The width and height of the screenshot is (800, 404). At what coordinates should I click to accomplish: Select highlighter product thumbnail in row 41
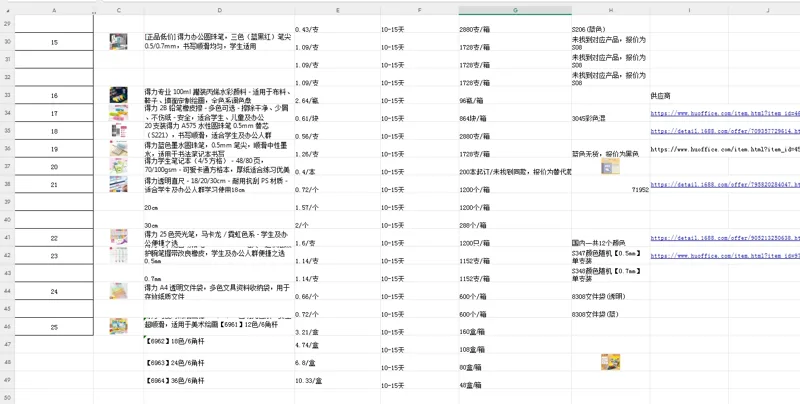tap(118, 237)
